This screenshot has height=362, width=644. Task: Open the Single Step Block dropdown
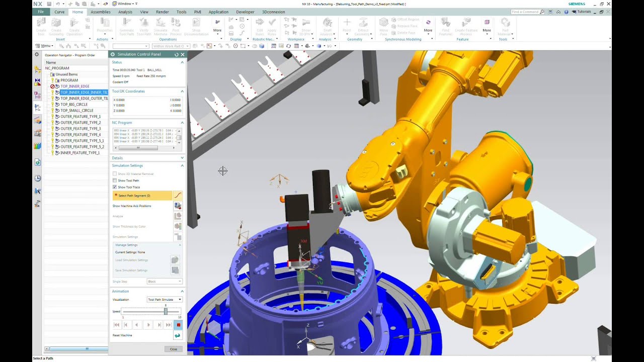pos(165,282)
